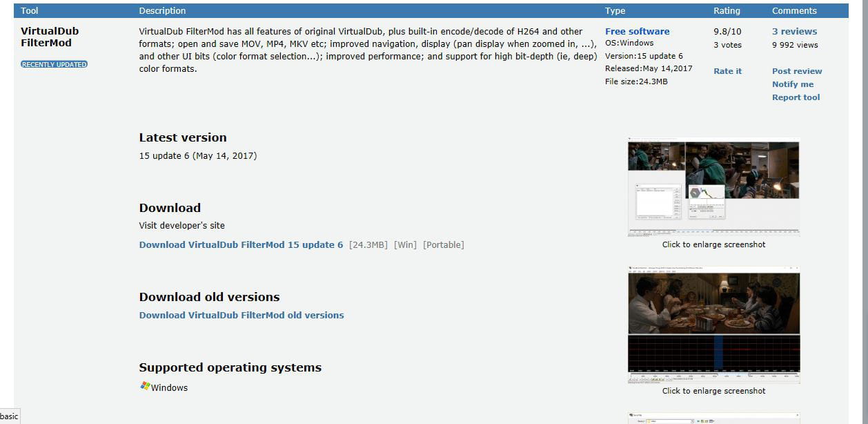868x424 pixels.
Task: Click the Latest version heading
Action: coord(183,137)
